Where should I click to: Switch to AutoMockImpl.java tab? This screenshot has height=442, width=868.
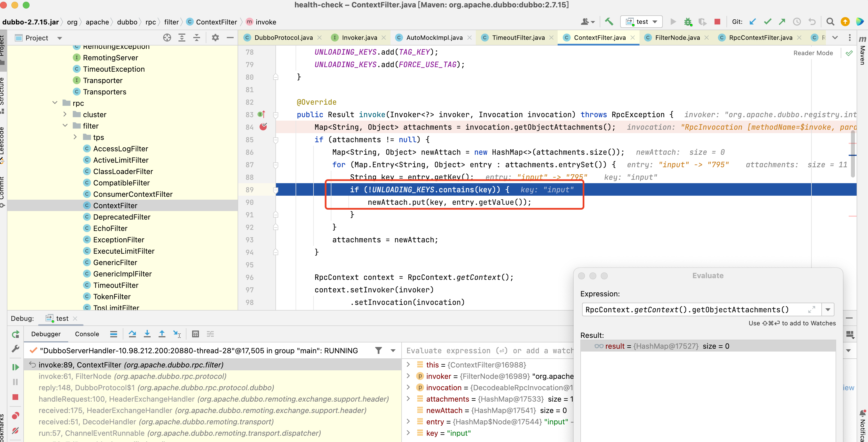click(434, 38)
